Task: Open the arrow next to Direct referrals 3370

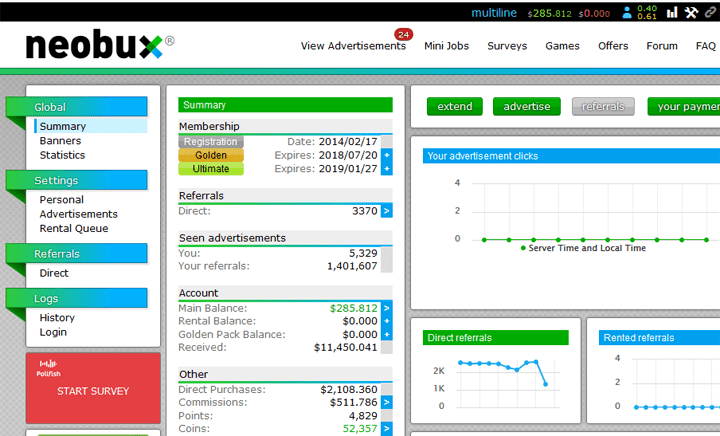Action: tap(387, 211)
